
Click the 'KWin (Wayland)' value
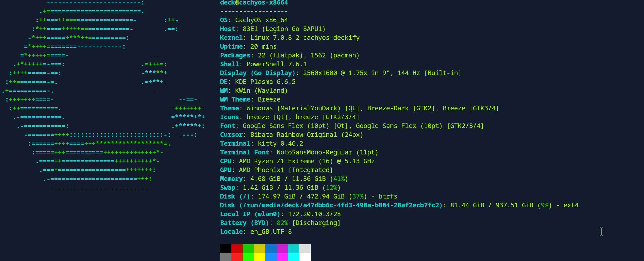261,91
